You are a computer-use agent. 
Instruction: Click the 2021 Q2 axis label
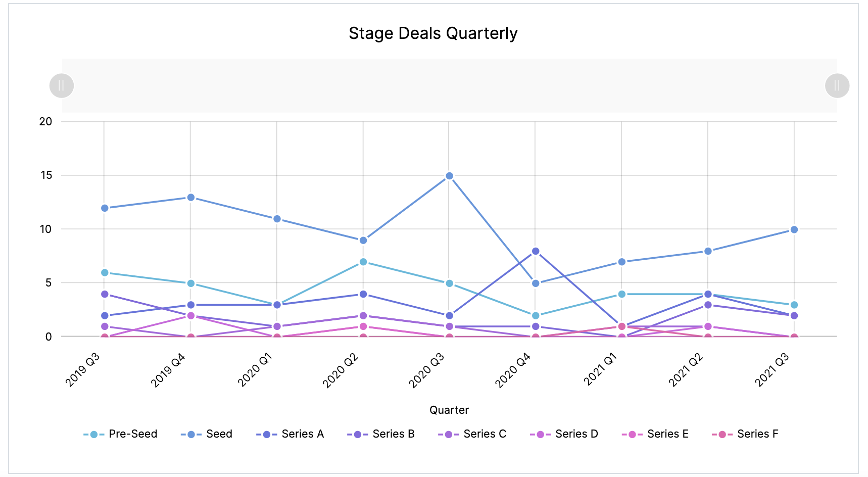[x=686, y=370]
